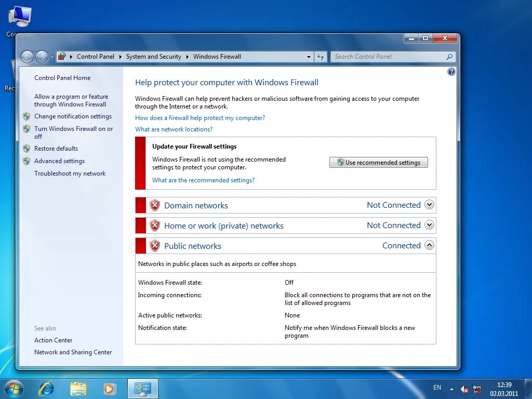Click the search magnifier icon
This screenshot has height=399, width=532.
(449, 57)
